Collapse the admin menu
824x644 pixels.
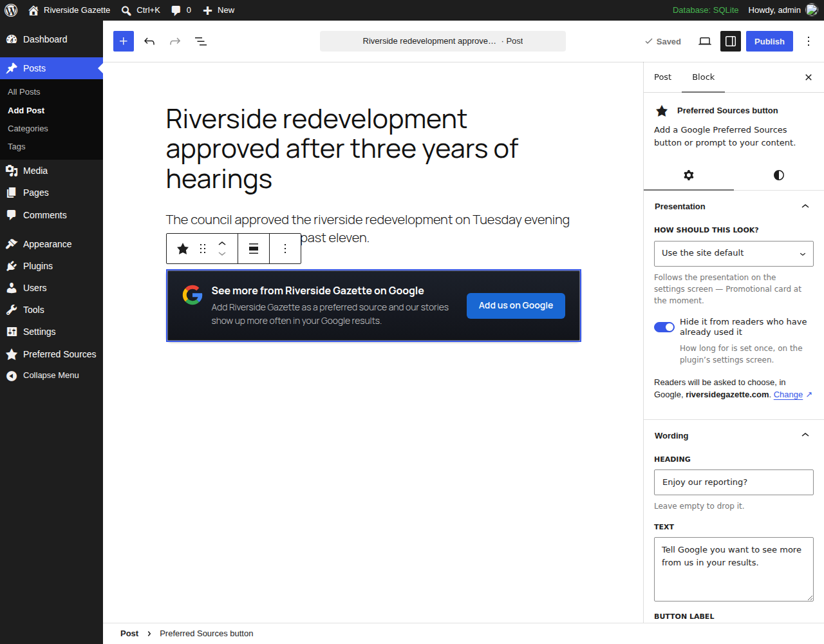click(x=51, y=375)
